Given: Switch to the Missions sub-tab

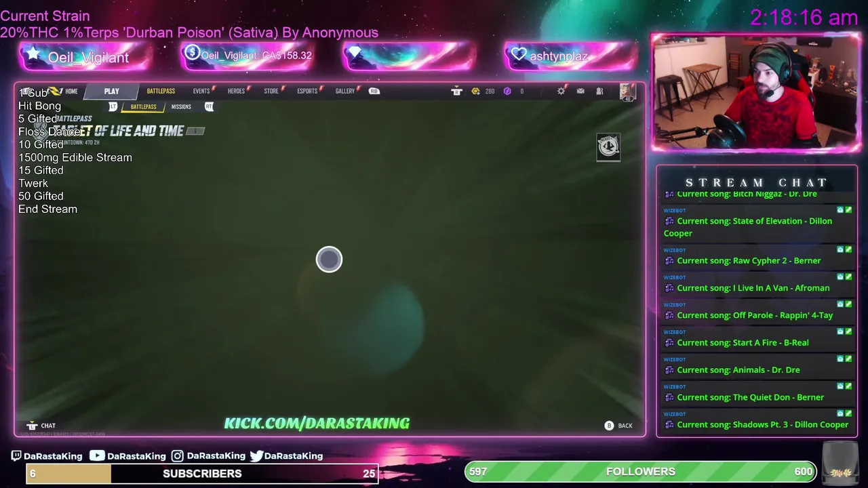Looking at the screenshot, I should pos(181,106).
